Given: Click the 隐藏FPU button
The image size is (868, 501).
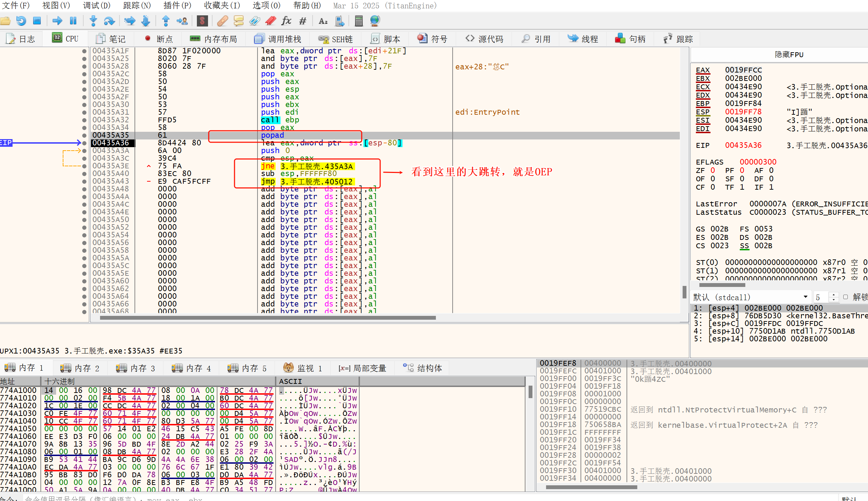Looking at the screenshot, I should [789, 55].
